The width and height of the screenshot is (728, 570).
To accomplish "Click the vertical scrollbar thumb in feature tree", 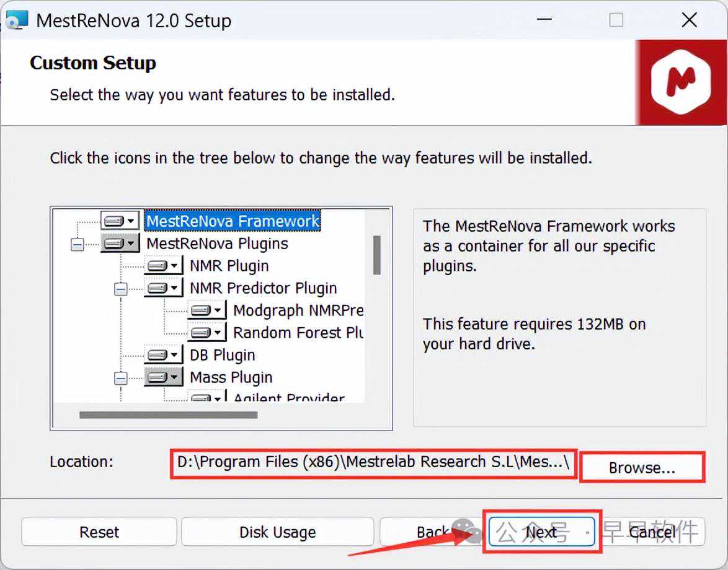I will (x=376, y=255).
